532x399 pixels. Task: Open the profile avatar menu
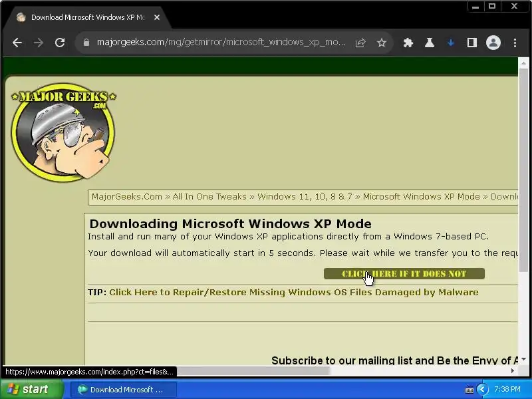point(493,43)
